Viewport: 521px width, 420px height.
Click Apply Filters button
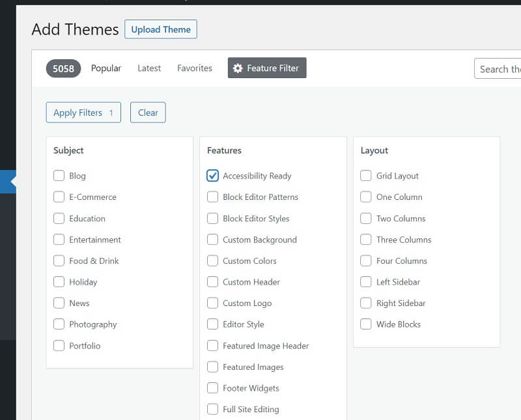pyautogui.click(x=83, y=112)
